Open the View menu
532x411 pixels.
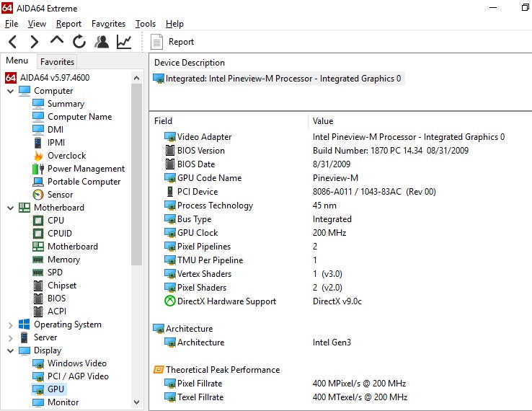tap(37, 24)
